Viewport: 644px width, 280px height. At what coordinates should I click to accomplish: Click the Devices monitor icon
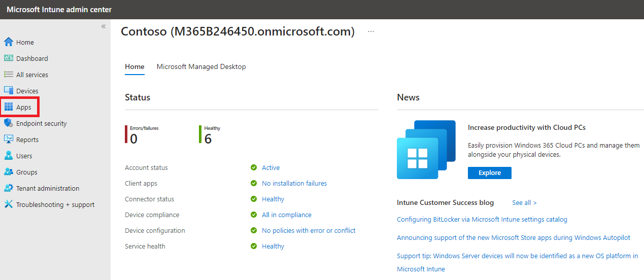pos(8,91)
